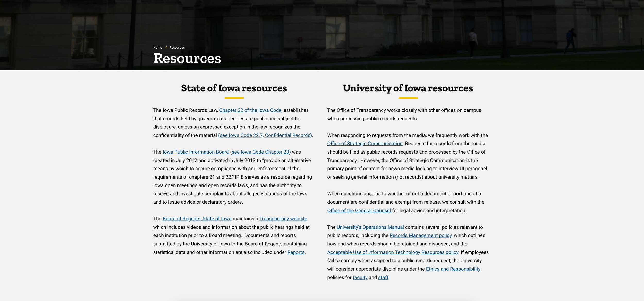Open Office of the General Counsel link
This screenshot has height=301, width=644.
pos(359,211)
